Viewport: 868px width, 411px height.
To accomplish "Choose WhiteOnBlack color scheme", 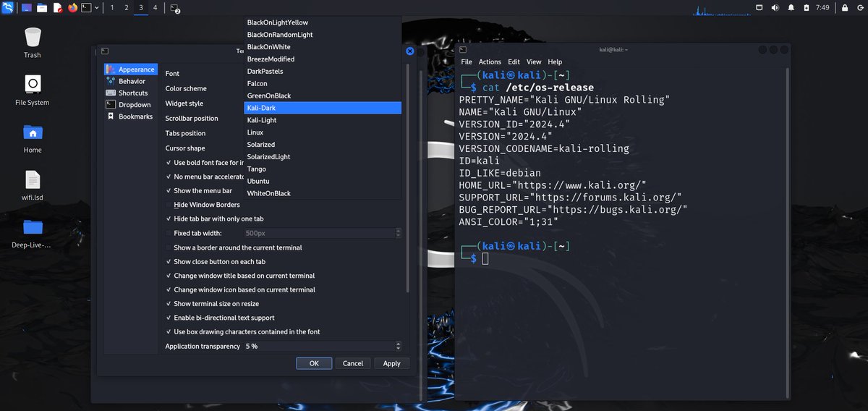I will [x=323, y=193].
